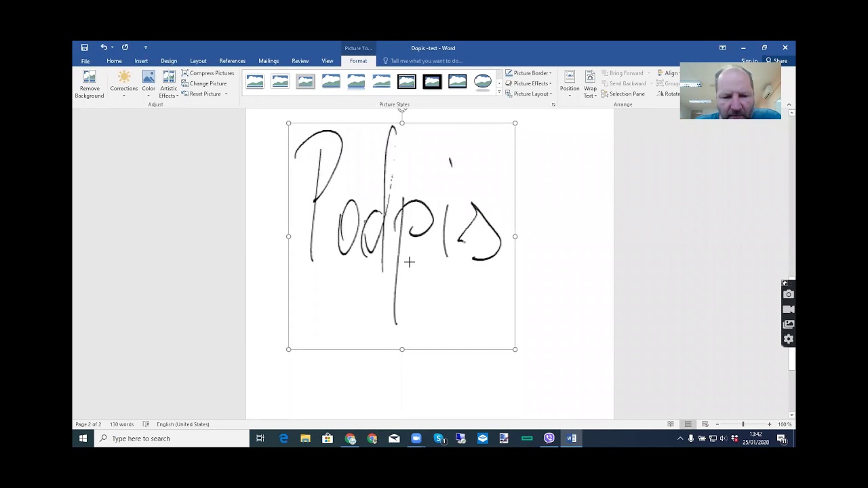Switch to the Insert tab
Viewport: 868px width, 488px height.
click(141, 61)
